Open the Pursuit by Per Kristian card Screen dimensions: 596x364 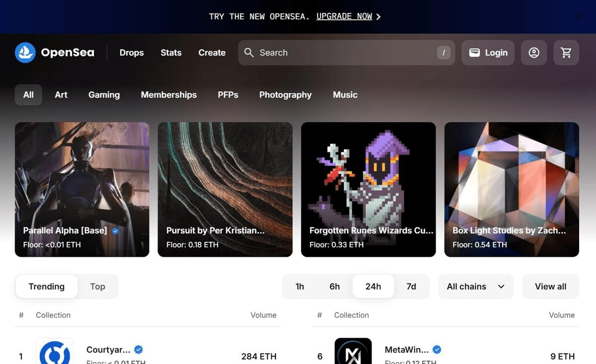tap(225, 190)
